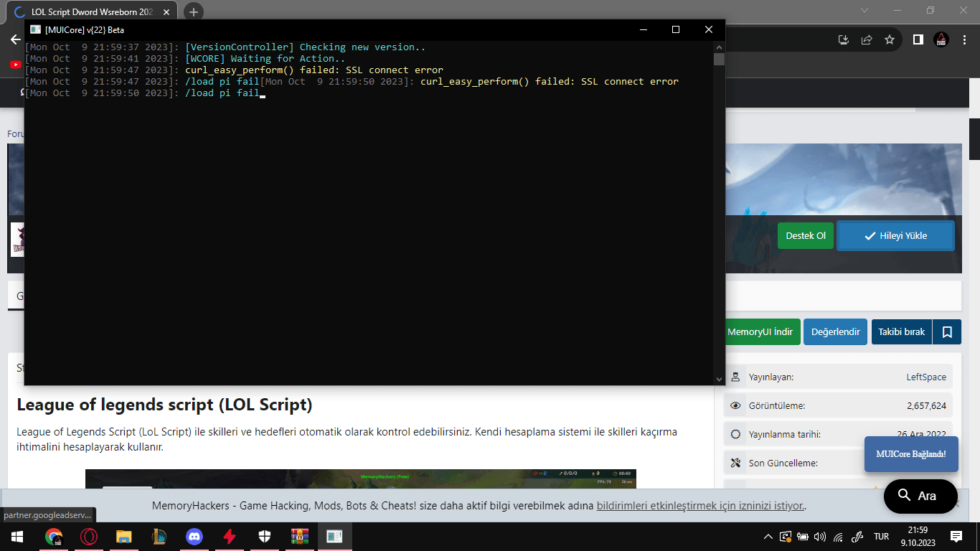Click the 2,657,624 view count value
The image size is (980, 551).
[x=926, y=405]
